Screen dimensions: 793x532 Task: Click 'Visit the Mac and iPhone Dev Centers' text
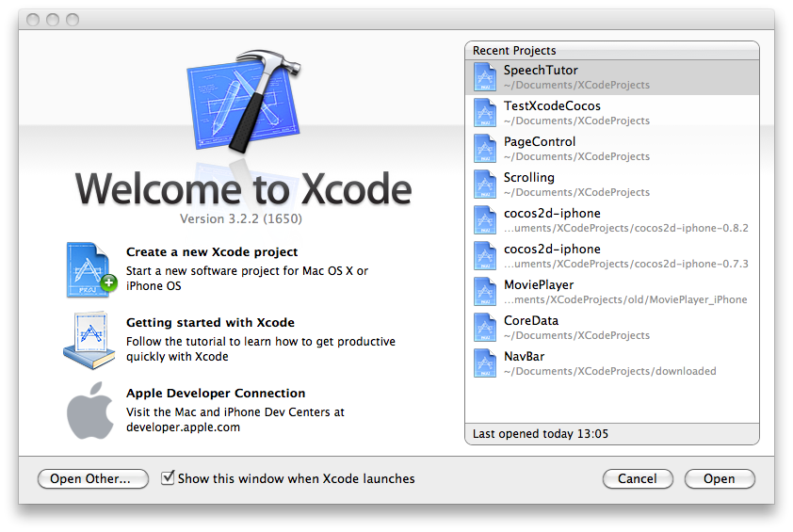[x=235, y=419]
